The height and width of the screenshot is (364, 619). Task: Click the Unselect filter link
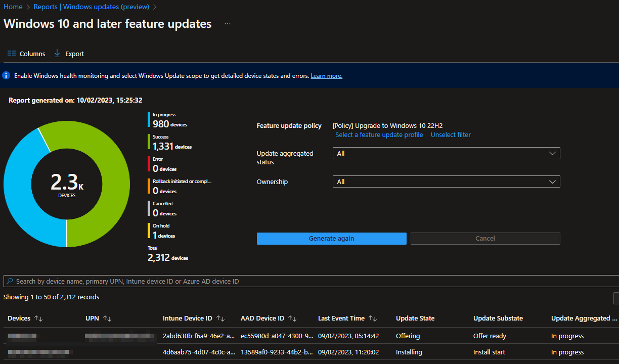[x=451, y=135]
